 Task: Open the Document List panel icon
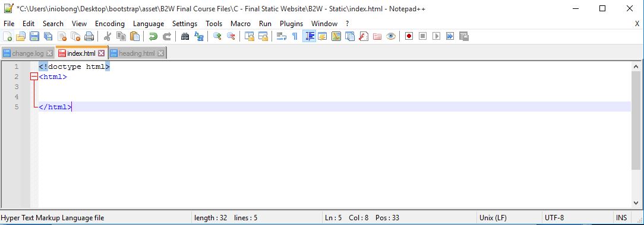(x=350, y=37)
